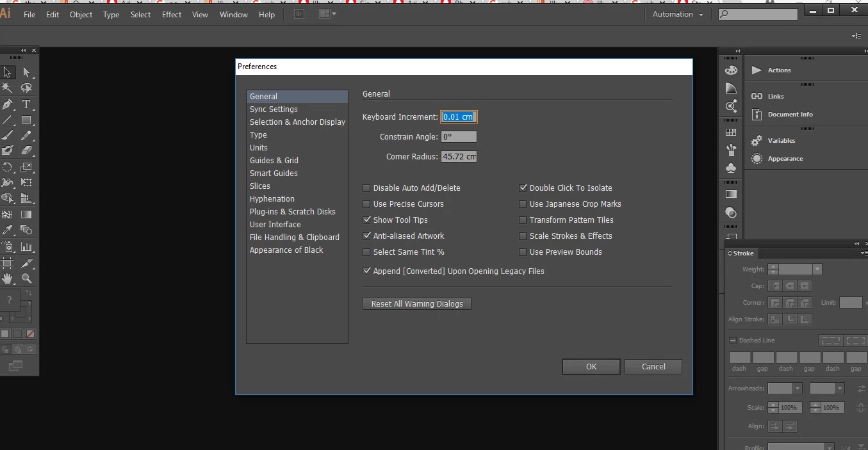Open the second Arrowheads dropdown

839,389
